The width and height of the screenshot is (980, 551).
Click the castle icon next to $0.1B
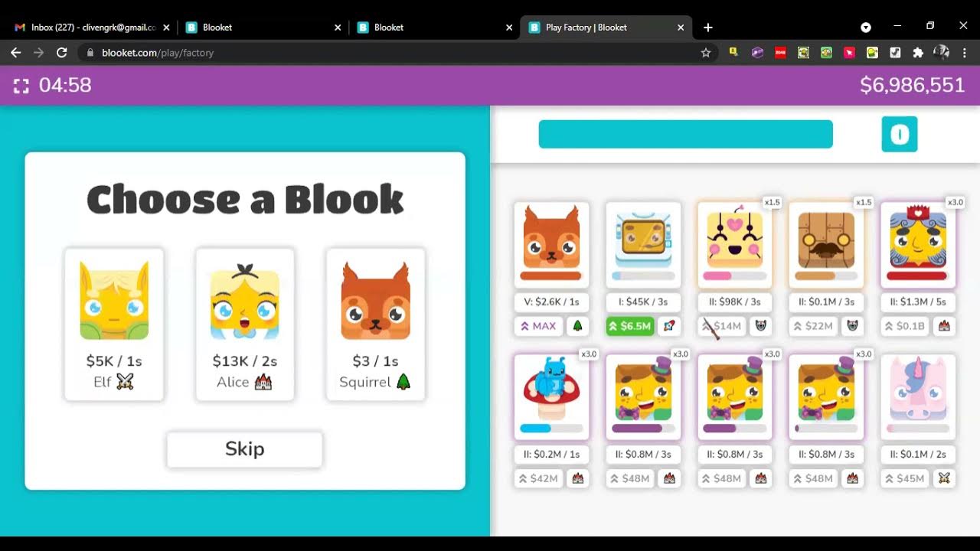pyautogui.click(x=945, y=326)
